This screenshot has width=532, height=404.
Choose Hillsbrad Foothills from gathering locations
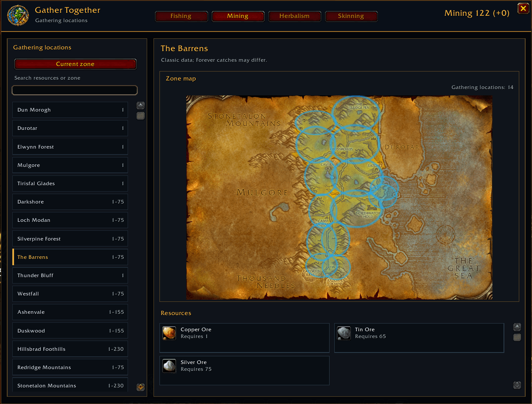tap(70, 349)
